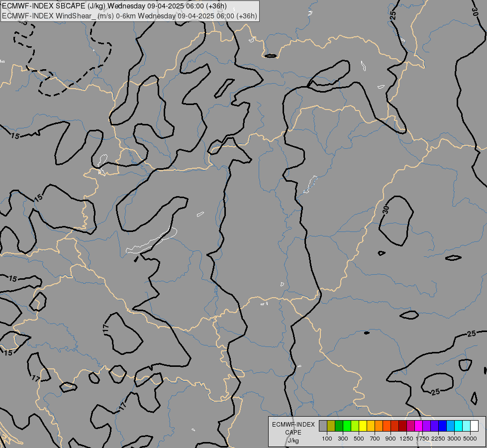Image resolution: width=487 pixels, height=448 pixels.
Task: Click the 100 legend value label
Action: pyautogui.click(x=327, y=439)
